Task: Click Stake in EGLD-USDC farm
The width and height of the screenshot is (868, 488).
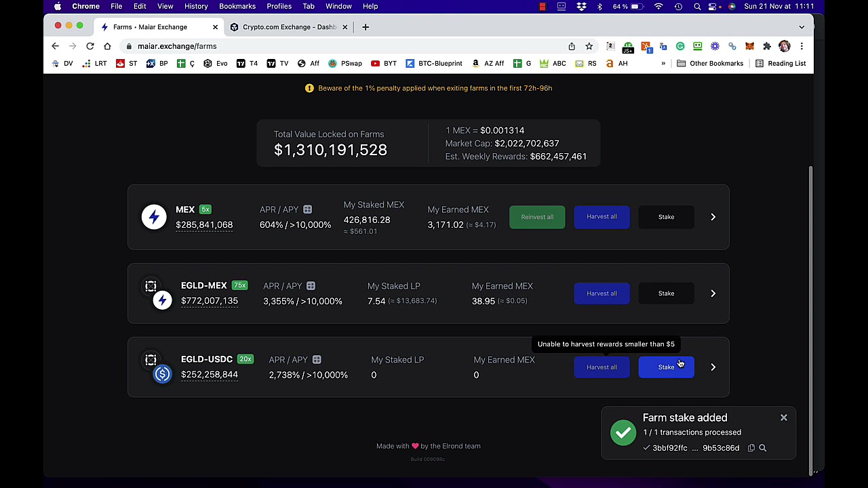Action: pos(666,367)
